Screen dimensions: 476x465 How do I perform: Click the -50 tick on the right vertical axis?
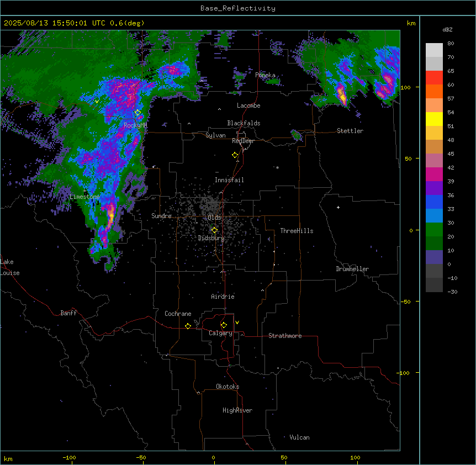(x=405, y=302)
